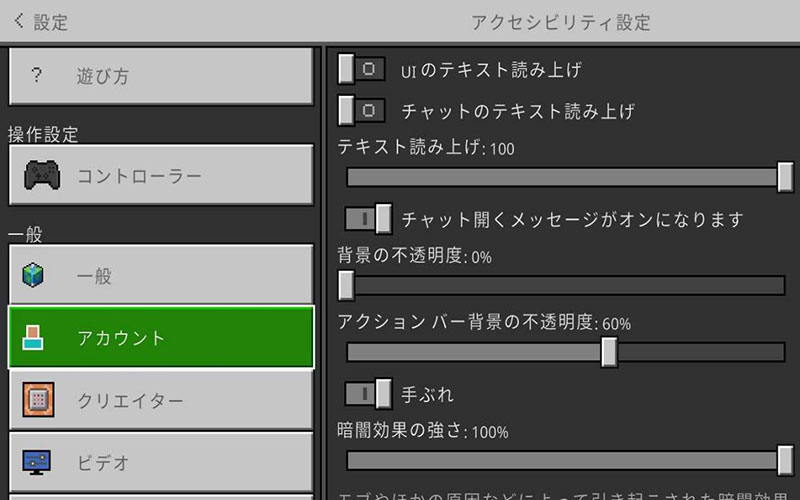The width and height of the screenshot is (800, 500).
Task: Click the back arrow next to 設定
Action: click(18, 21)
